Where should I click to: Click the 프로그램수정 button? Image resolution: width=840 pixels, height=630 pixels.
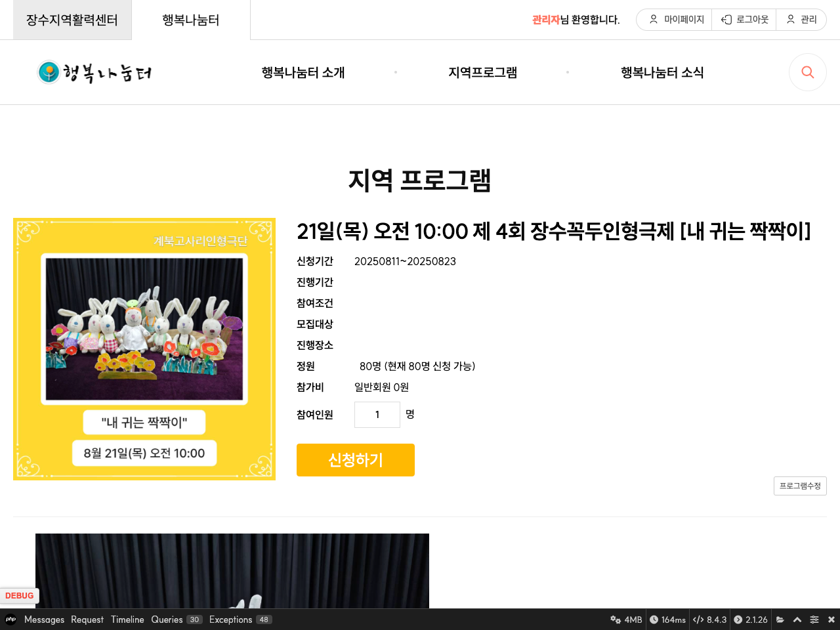(800, 486)
